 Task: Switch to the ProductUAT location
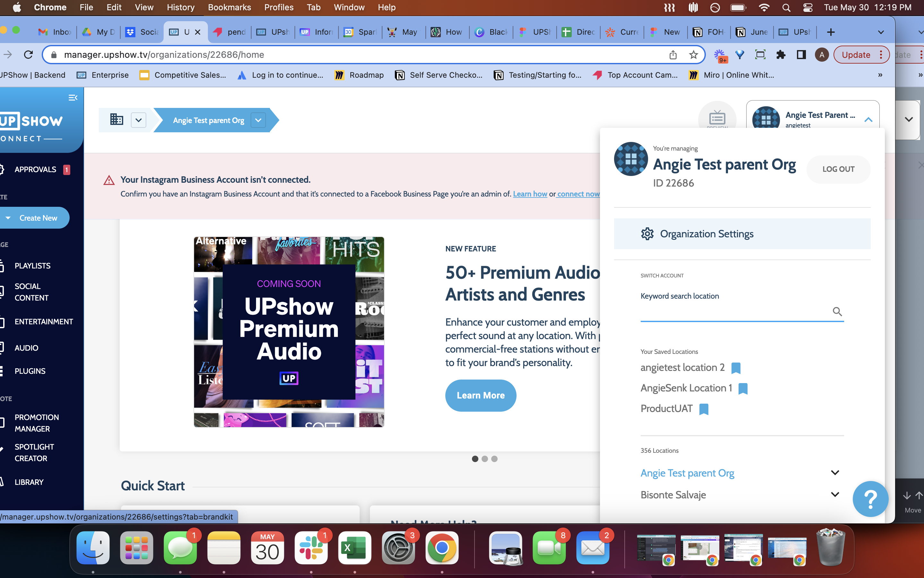pos(666,408)
